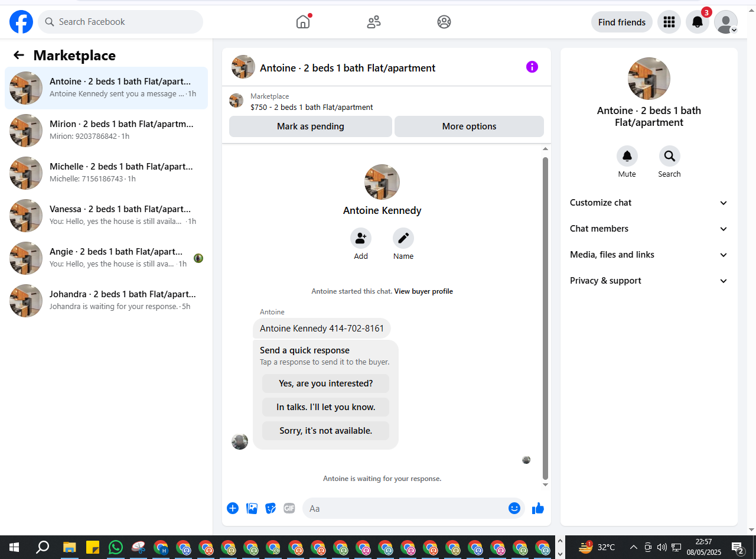Click the message 'Antoine Kennedy 414-702-8161'
This screenshot has width=756, height=559.
click(x=322, y=329)
